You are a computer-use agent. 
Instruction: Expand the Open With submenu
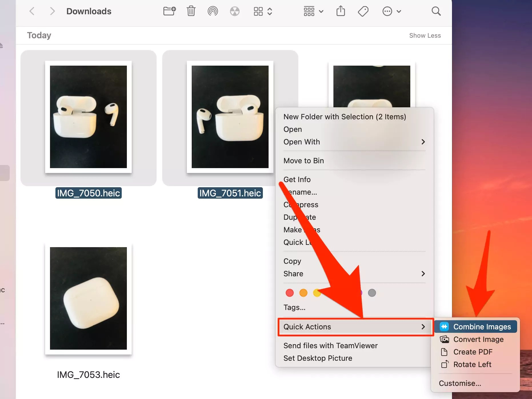click(x=423, y=142)
